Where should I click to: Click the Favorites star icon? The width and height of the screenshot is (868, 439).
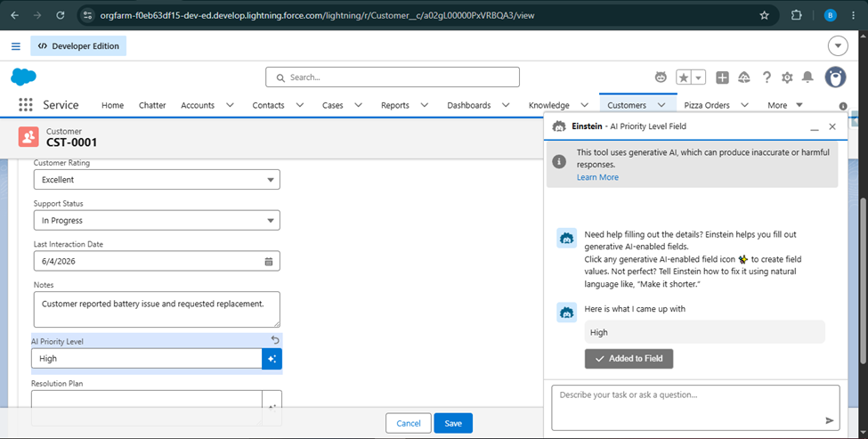684,77
